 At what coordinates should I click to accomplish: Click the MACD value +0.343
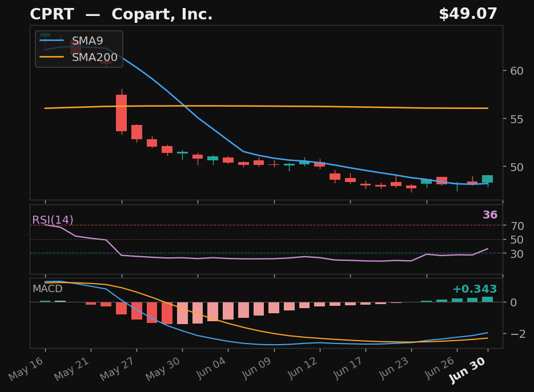(x=475, y=289)
